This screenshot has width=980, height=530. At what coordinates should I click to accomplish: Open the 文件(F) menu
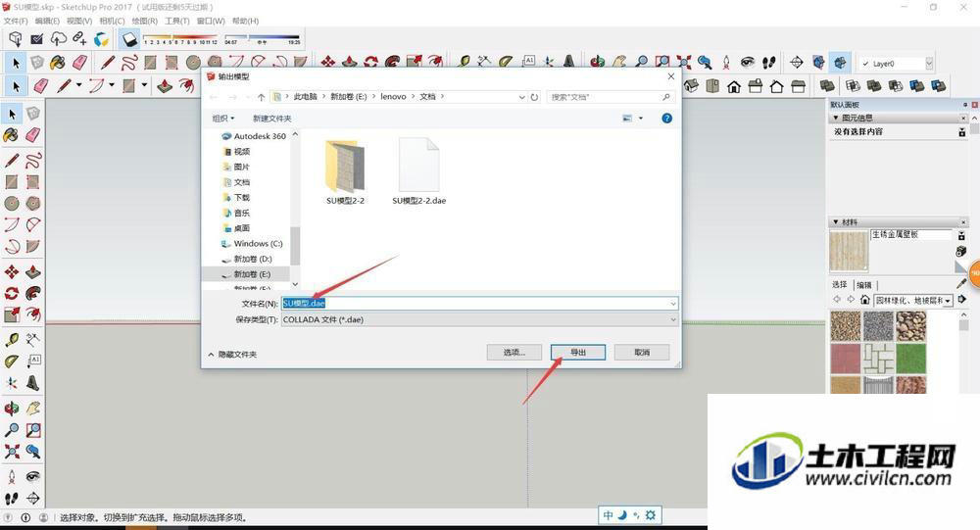16,21
